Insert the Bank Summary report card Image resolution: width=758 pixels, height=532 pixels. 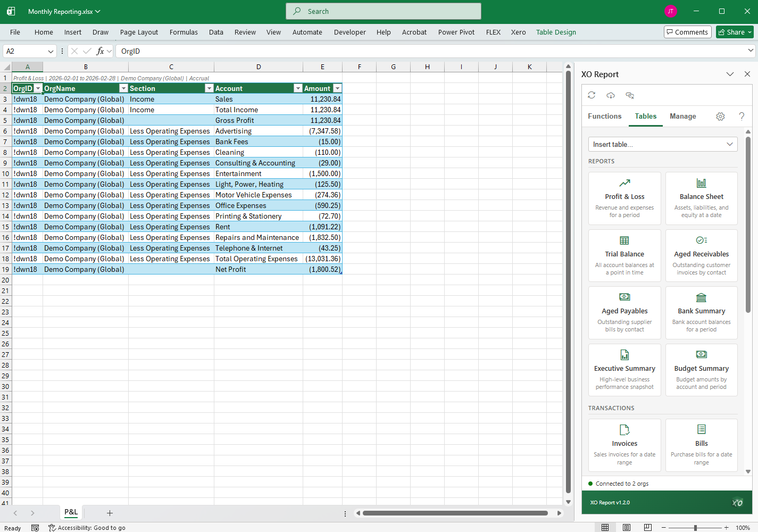pyautogui.click(x=702, y=313)
